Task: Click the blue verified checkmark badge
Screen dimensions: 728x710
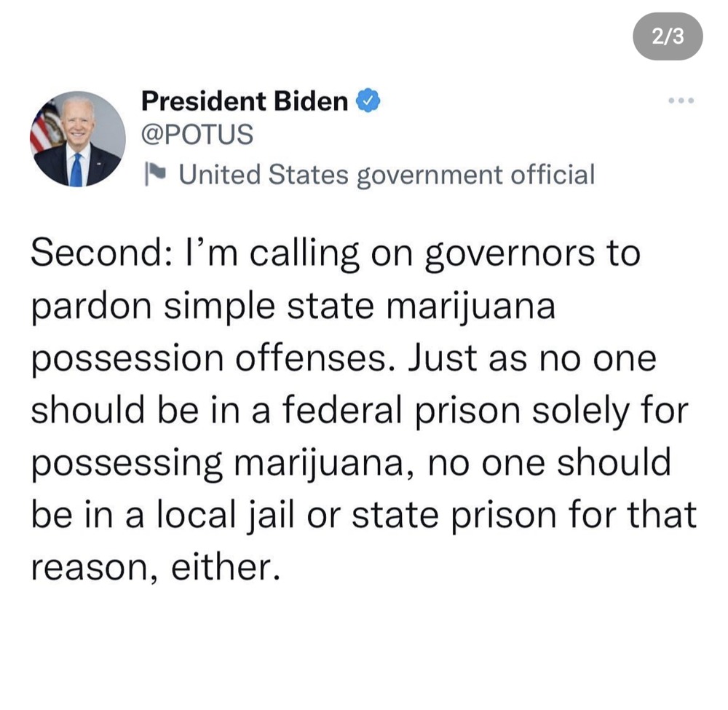Action: point(368,101)
